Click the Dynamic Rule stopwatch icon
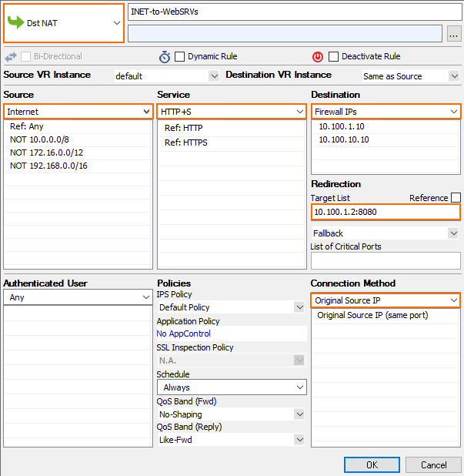This screenshot has width=464, height=476. pyautogui.click(x=165, y=57)
